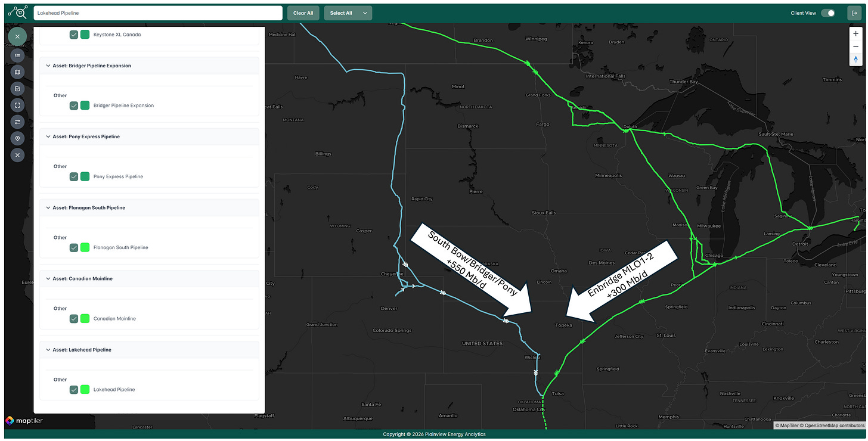
Task: Click the checkbox-edit icon in sidebar
Action: [x=17, y=89]
